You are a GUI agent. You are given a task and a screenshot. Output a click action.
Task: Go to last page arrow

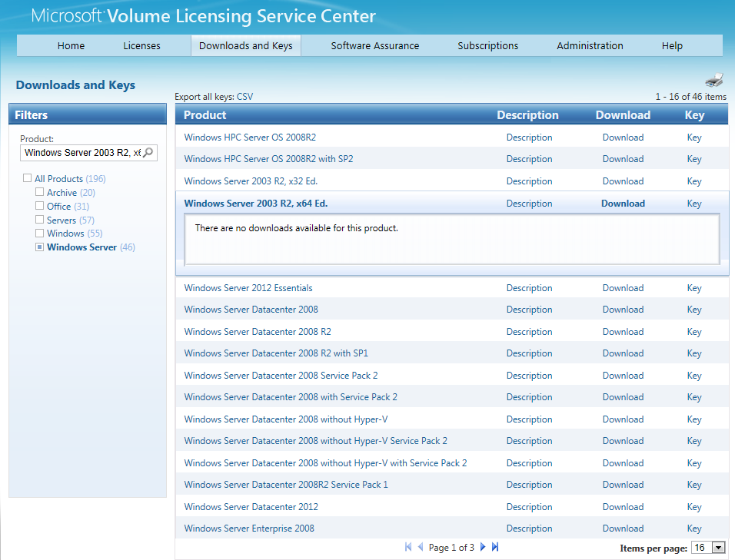coord(495,547)
